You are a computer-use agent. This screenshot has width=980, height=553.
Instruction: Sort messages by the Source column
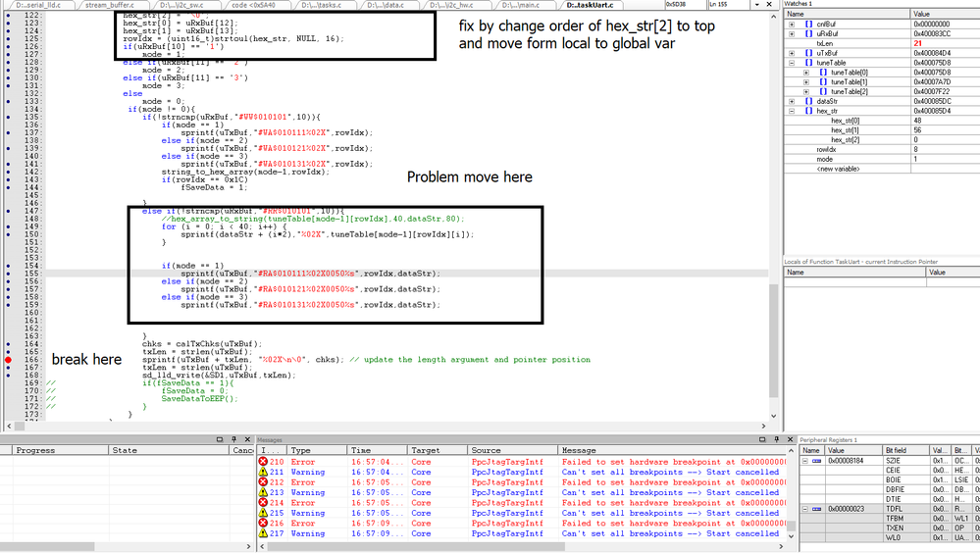tap(512, 450)
